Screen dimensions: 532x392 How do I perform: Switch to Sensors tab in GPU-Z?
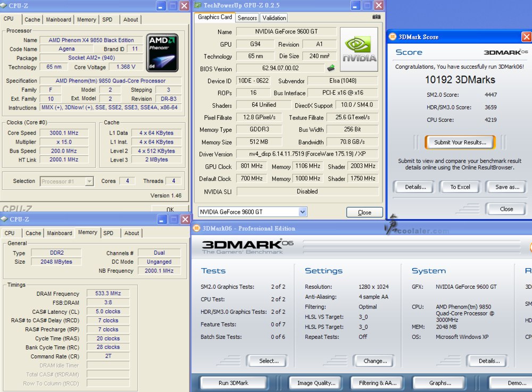(x=247, y=18)
